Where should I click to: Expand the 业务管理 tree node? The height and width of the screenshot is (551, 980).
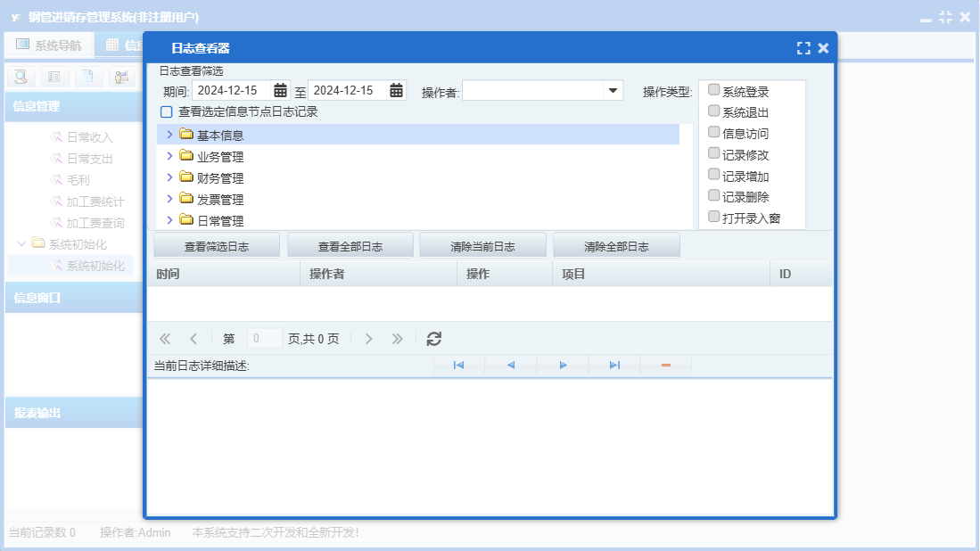(x=169, y=155)
